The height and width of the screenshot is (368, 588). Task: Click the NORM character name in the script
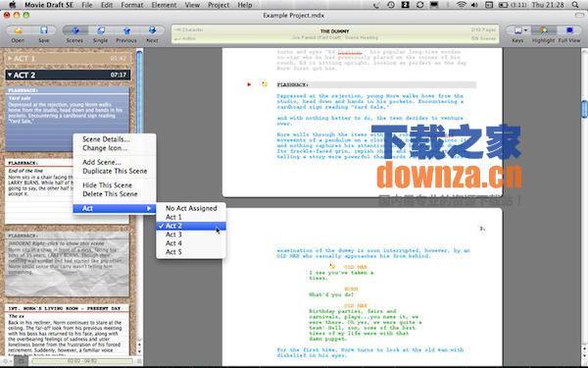click(x=351, y=289)
